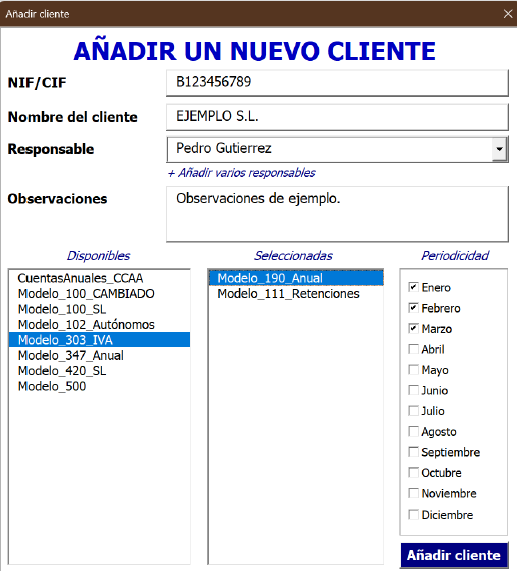Click the Nombre del cliente field

[x=337, y=117]
